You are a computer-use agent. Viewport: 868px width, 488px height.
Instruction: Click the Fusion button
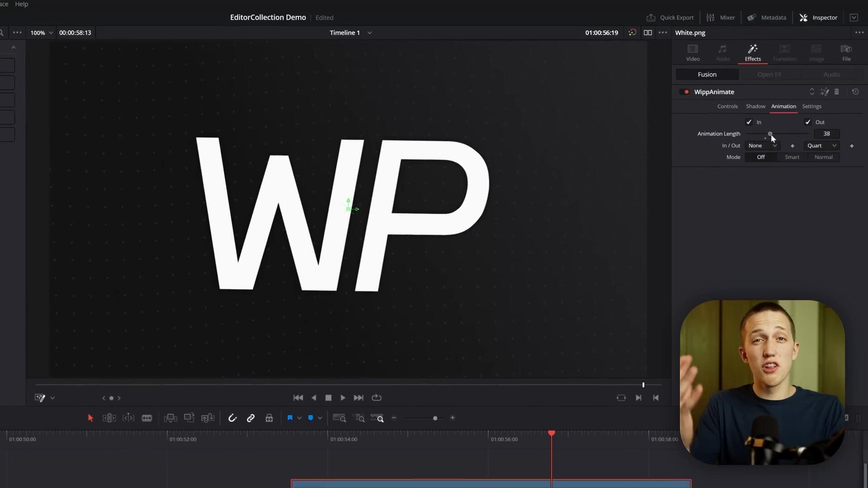707,74
